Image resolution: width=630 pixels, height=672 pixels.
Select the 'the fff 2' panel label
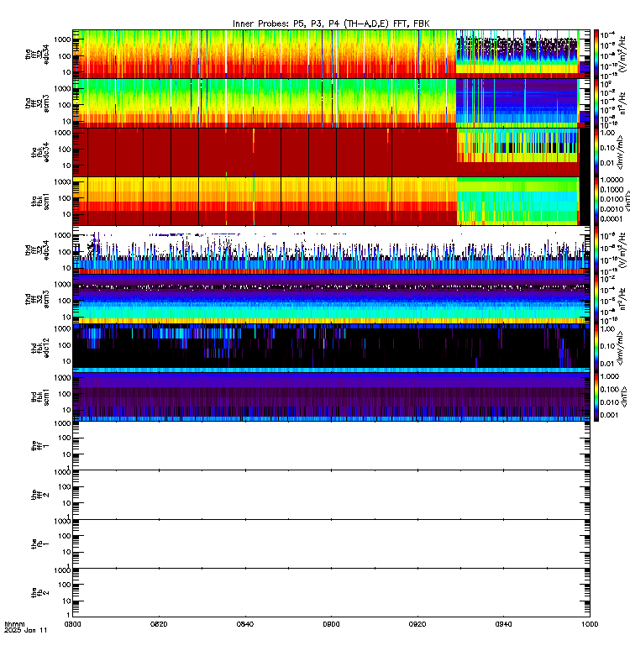click(x=40, y=495)
